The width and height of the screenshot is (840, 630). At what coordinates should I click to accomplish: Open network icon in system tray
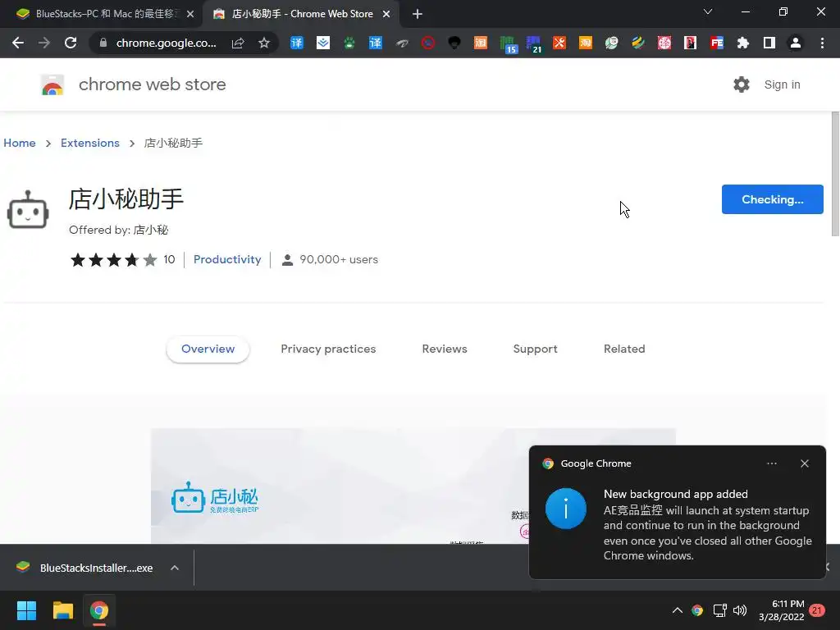pyautogui.click(x=719, y=610)
